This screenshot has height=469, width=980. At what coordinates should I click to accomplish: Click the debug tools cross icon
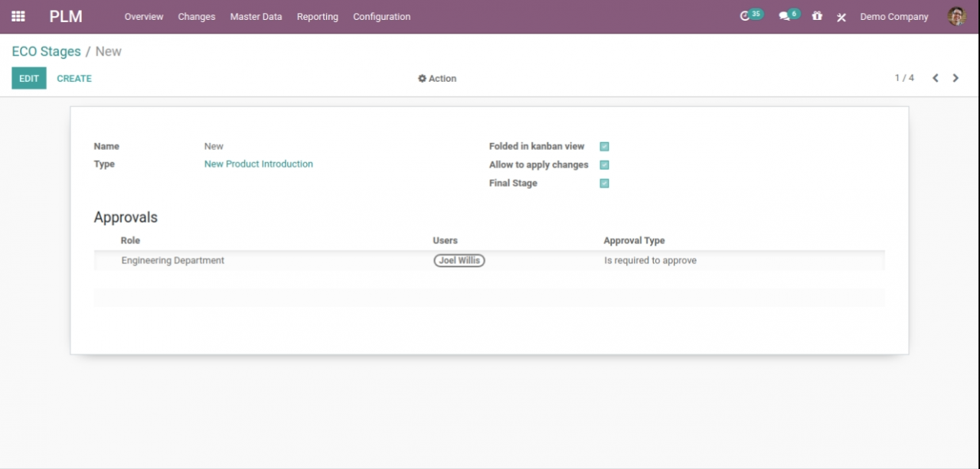click(x=841, y=17)
